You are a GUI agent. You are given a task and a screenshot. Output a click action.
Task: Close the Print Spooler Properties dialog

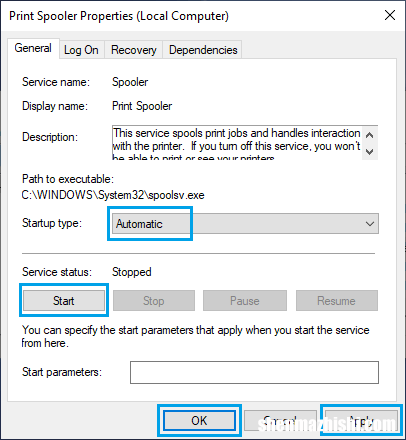point(390,15)
